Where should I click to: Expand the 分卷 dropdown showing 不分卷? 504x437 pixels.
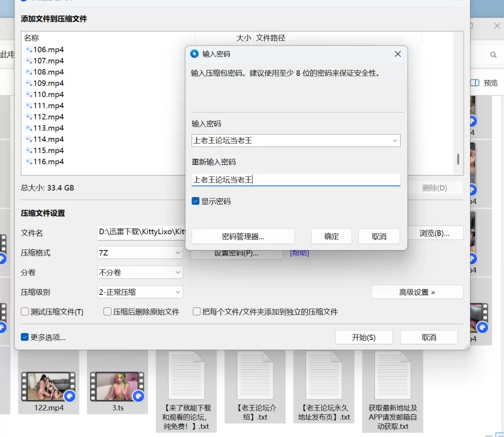tap(139, 273)
